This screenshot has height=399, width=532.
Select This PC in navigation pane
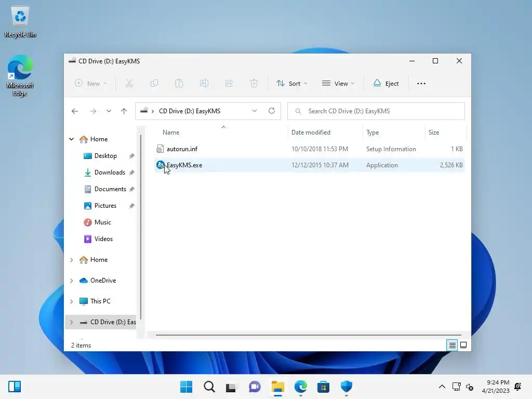[100, 301]
